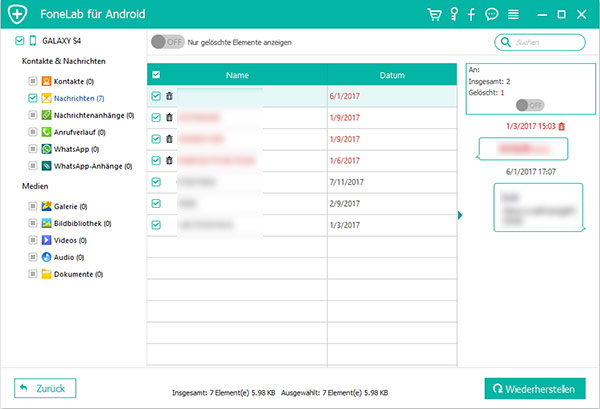The height and width of the screenshot is (409, 600).
Task: Click the Wiederherstellen button
Action: pyautogui.click(x=535, y=387)
